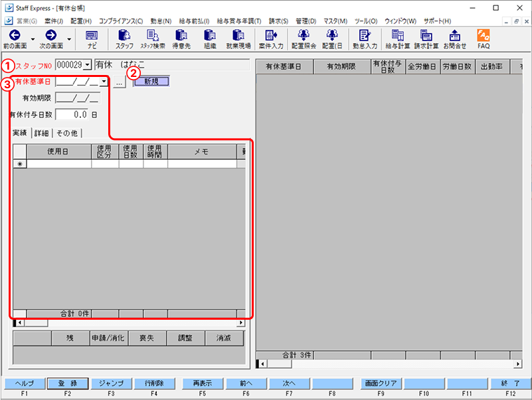Click the 出勤率 column header in right grid

click(492, 66)
